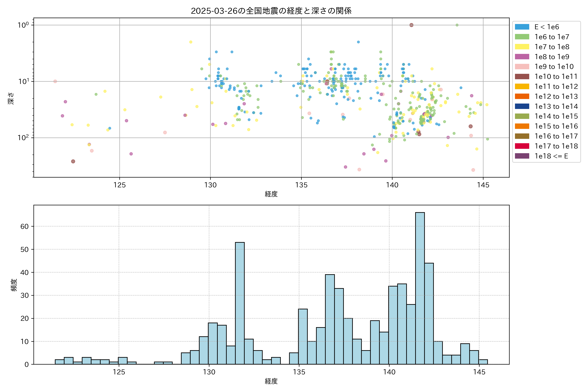Screen dimensions: 588x392
Task: Click the '60' tick label on histogram y-axis
Action: pos(24,227)
